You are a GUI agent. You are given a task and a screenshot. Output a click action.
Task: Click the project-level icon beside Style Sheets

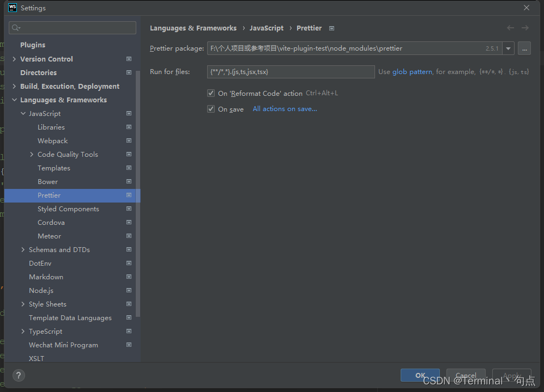(x=129, y=304)
